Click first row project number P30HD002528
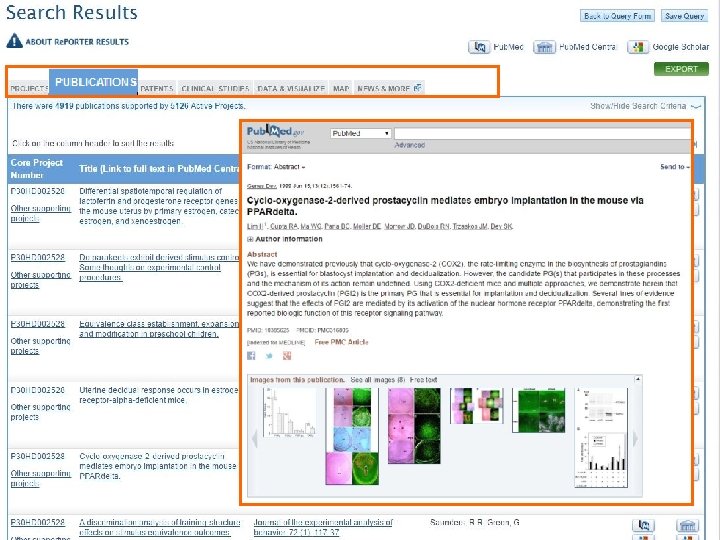This screenshot has height=540, width=720. tap(38, 191)
